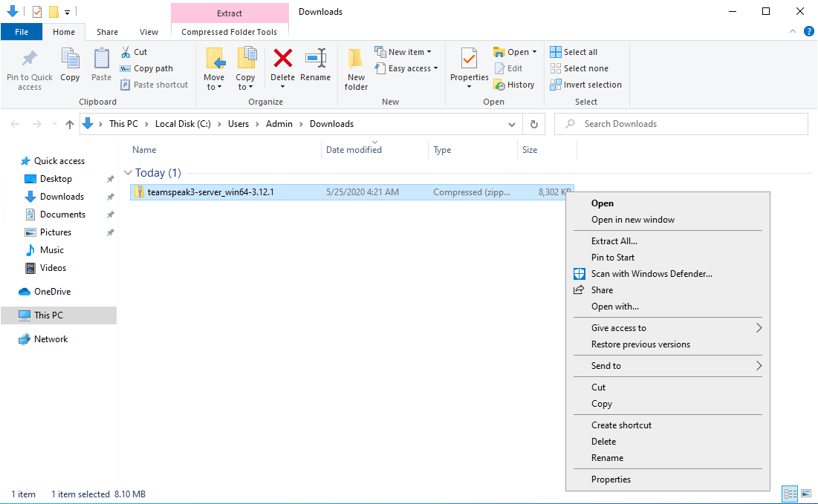818x504 pixels.
Task: Click quick access toolbar New folder icon
Action: [x=53, y=11]
